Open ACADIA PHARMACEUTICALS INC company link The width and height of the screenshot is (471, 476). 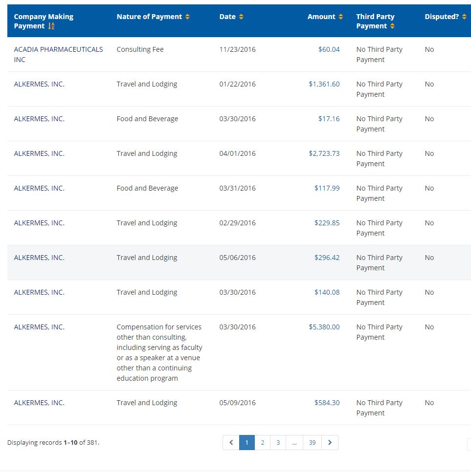[58, 54]
